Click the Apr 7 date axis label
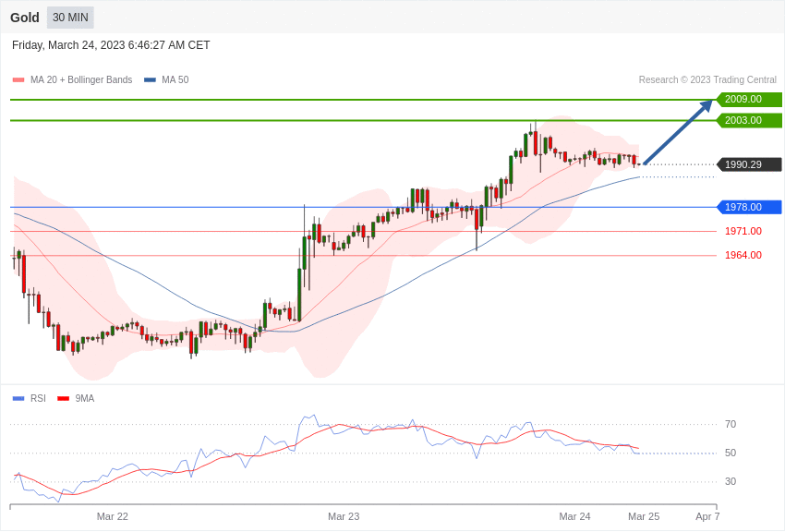785x532 pixels. (x=707, y=516)
